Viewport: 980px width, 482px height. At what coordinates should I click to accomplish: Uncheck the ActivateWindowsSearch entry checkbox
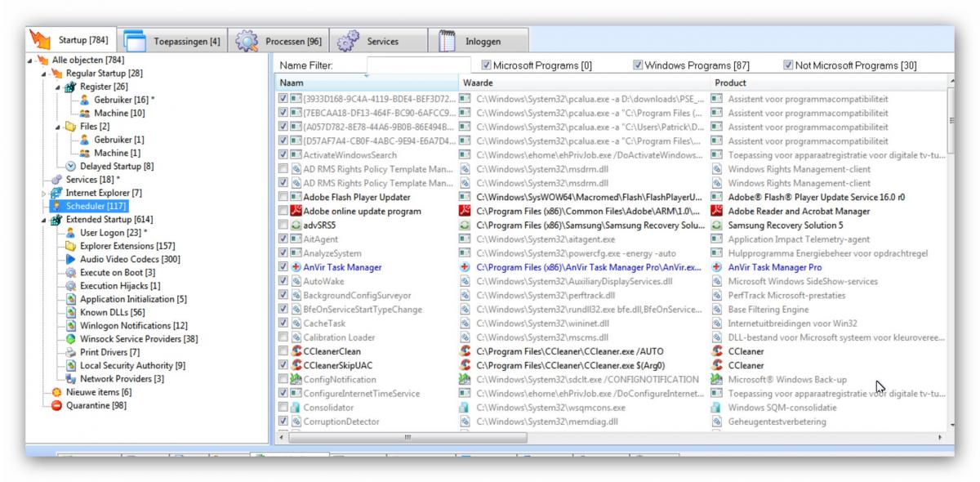tap(283, 155)
